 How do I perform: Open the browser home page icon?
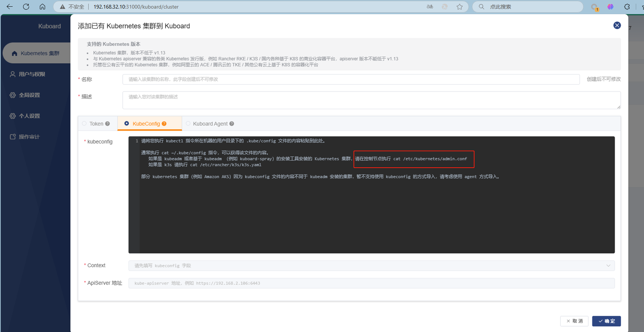[42, 6]
